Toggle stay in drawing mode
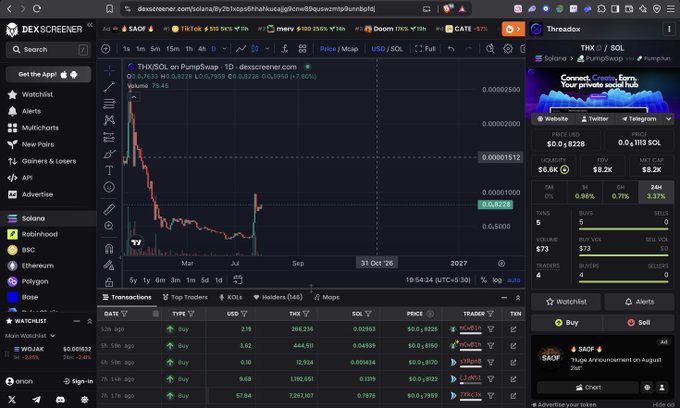680x408 pixels. 109,265
